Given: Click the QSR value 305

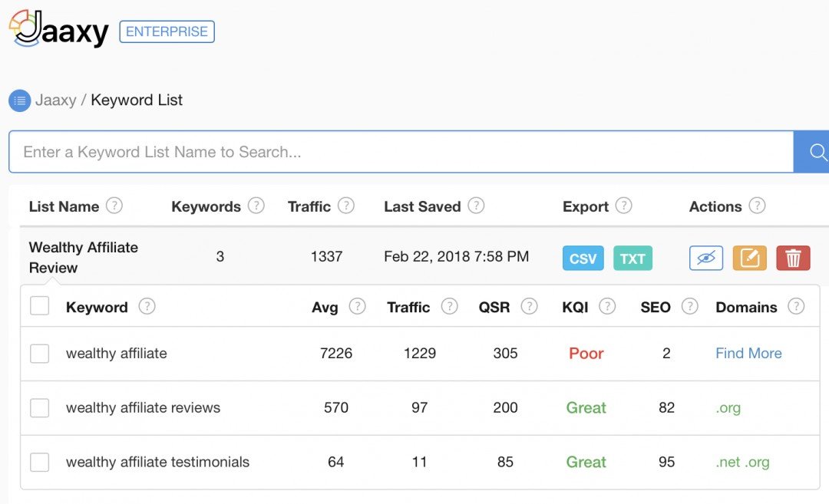Looking at the screenshot, I should click(x=505, y=353).
